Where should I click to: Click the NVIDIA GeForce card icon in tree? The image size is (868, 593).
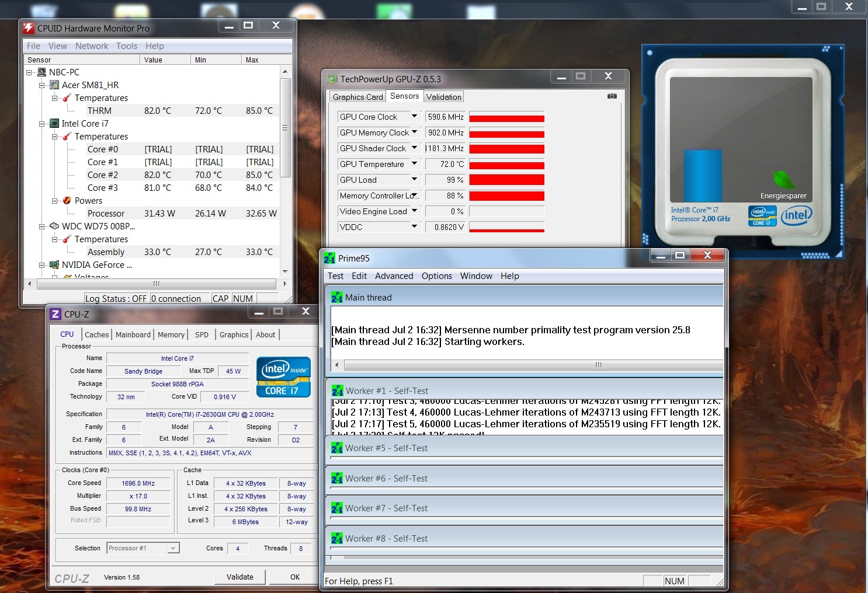pyautogui.click(x=54, y=264)
